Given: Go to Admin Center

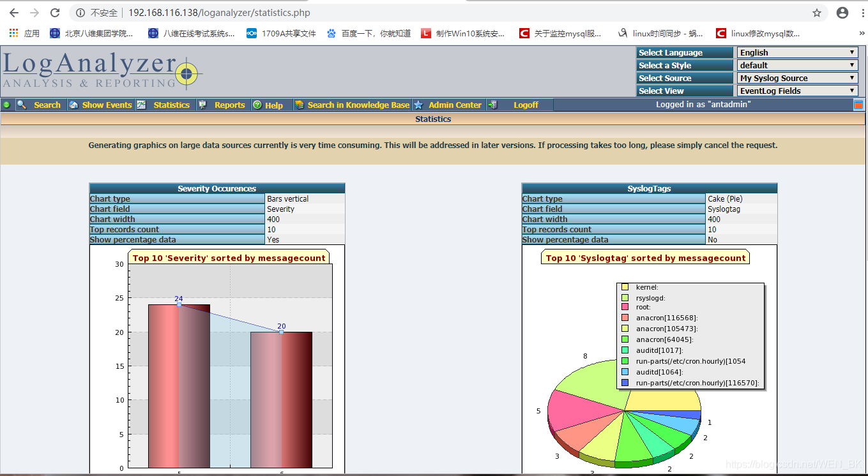Looking at the screenshot, I should (455, 105).
